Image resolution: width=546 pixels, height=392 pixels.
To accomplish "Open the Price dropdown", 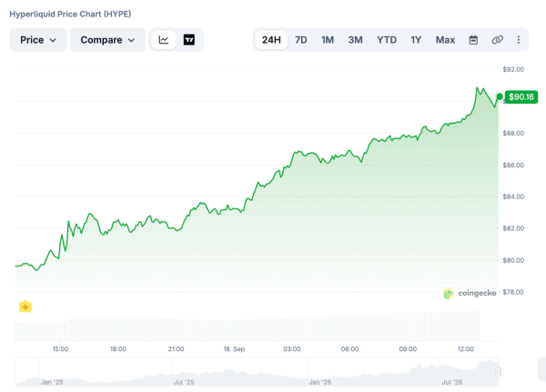I will click(38, 40).
